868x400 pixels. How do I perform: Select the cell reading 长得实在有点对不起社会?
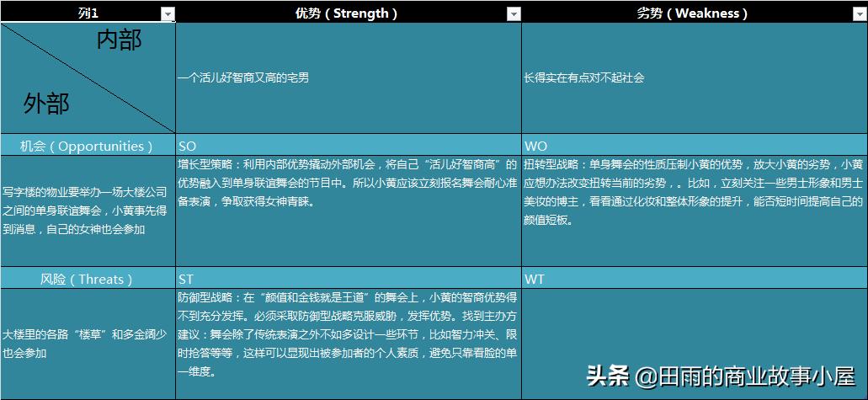click(x=695, y=78)
